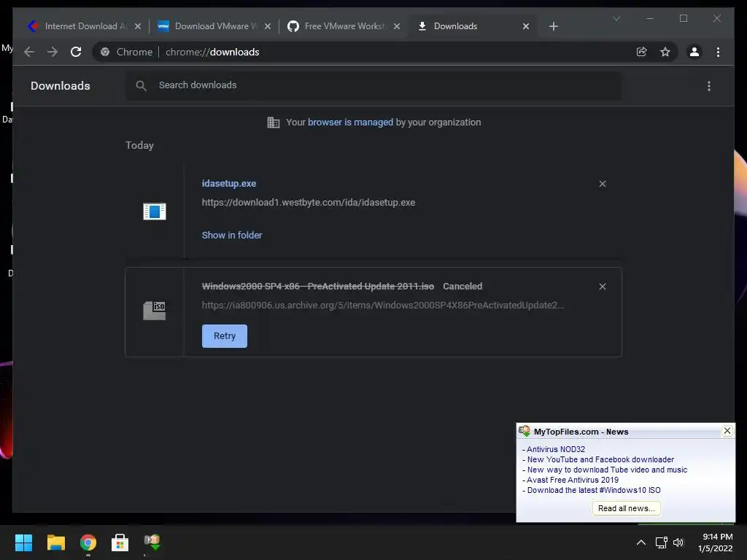Image resolution: width=747 pixels, height=560 pixels.
Task: Click the westbyte.com idasetup.exe URL
Action: point(309,203)
